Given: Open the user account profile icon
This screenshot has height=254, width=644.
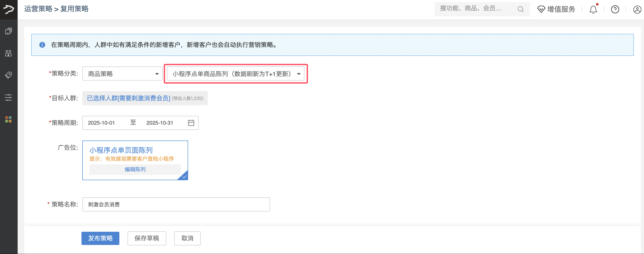Looking at the screenshot, I should point(637,9).
